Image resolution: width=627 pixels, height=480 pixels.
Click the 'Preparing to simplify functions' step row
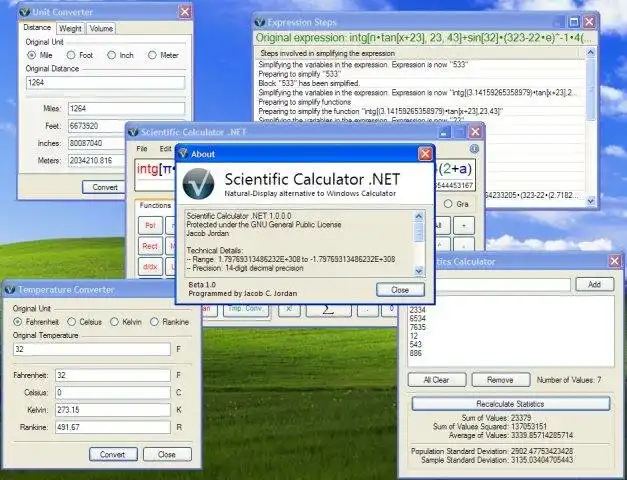(420, 102)
